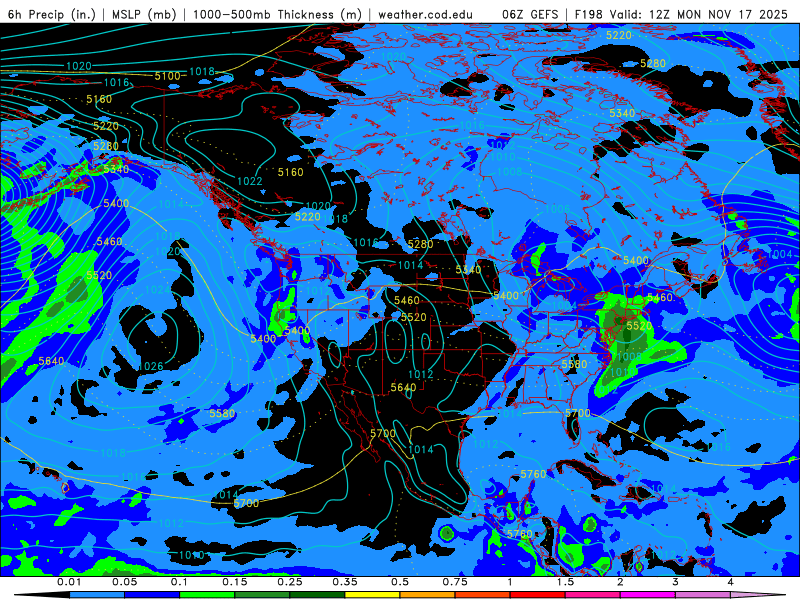Click the medium green 0.15 legend swatch
The width and height of the screenshot is (800, 600).
tap(262, 595)
